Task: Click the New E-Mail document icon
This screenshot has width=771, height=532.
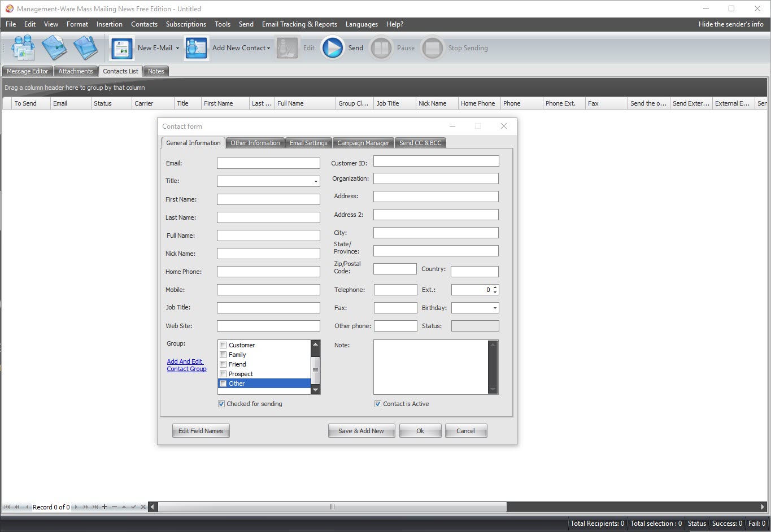Action: click(x=121, y=49)
